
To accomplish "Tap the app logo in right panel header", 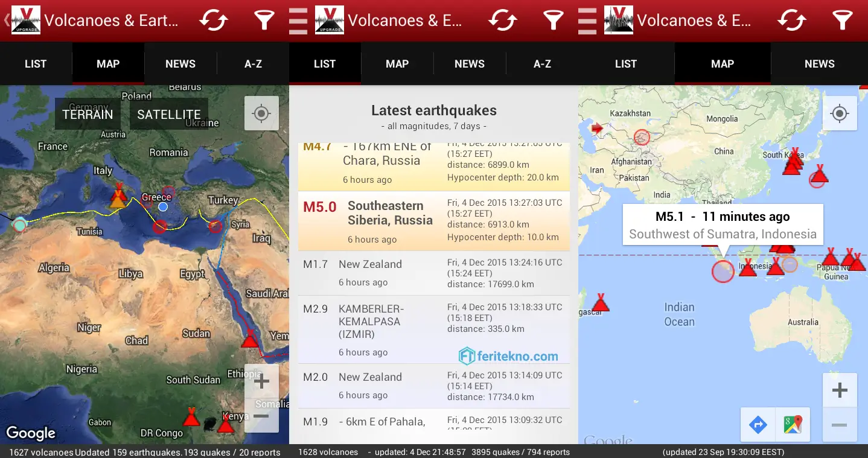I will point(619,20).
